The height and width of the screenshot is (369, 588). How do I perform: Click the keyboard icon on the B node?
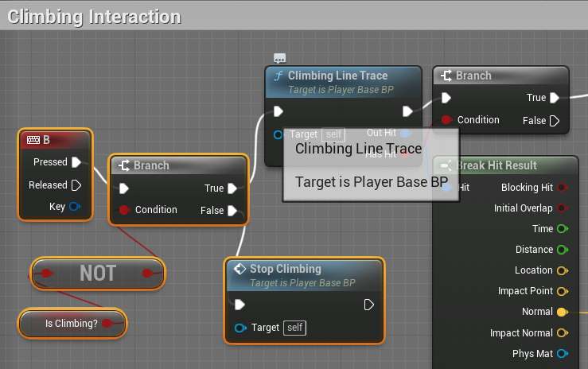[33, 140]
